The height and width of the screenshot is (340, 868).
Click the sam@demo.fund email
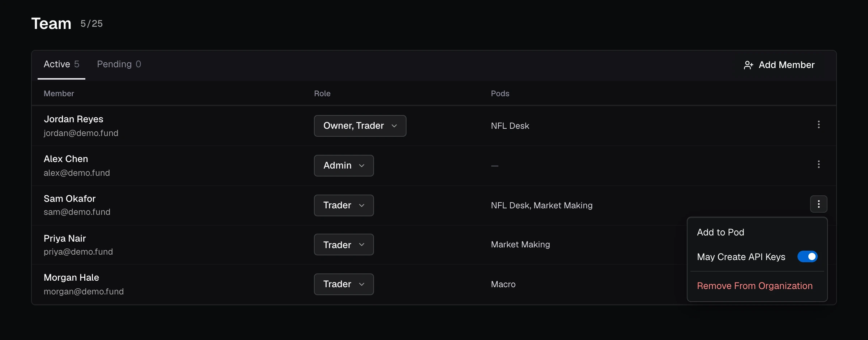click(x=77, y=212)
